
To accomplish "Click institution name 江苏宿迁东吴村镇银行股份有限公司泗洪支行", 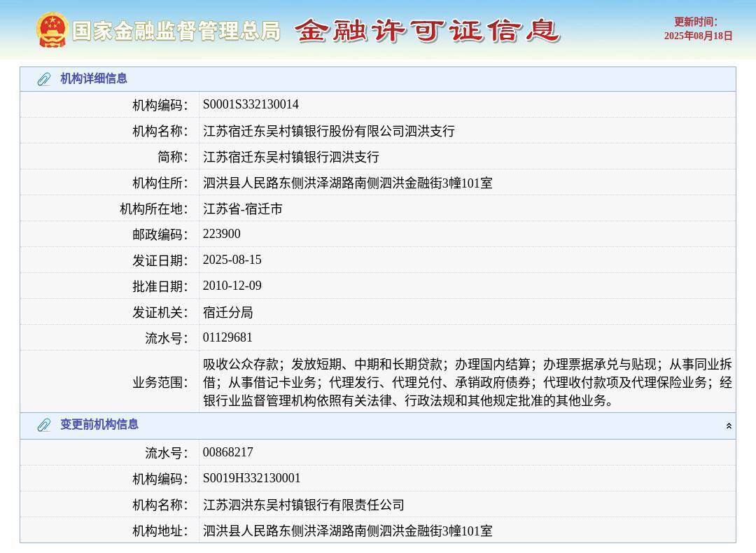I will (x=329, y=131).
